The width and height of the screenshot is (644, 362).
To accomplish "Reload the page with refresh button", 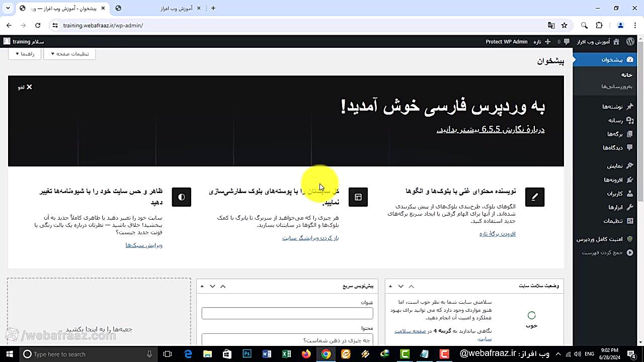I will pos(38,25).
